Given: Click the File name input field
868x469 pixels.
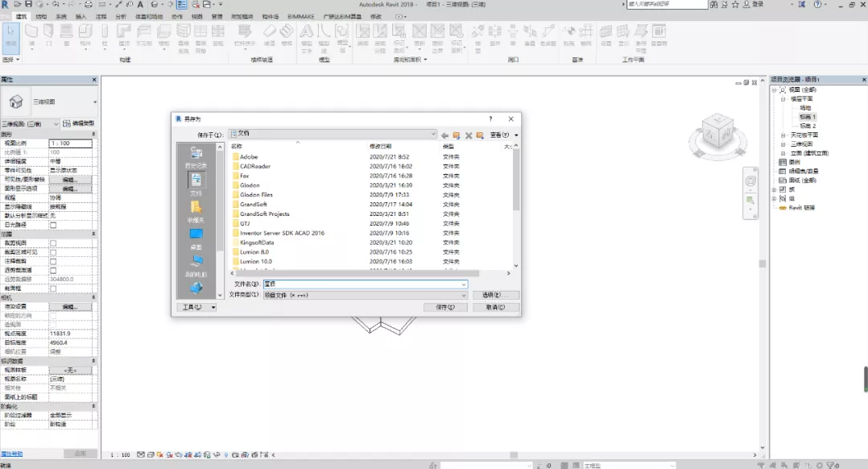Looking at the screenshot, I should [x=366, y=284].
